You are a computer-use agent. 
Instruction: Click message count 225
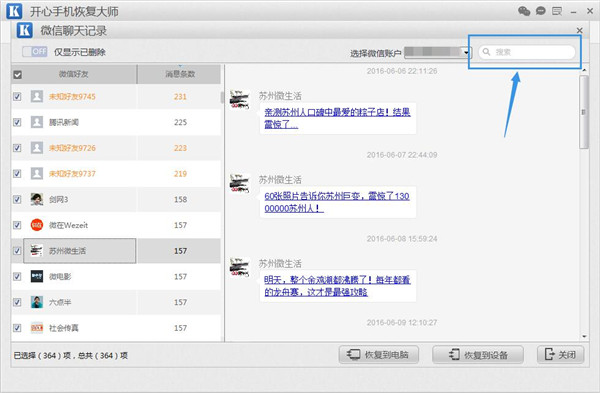180,122
